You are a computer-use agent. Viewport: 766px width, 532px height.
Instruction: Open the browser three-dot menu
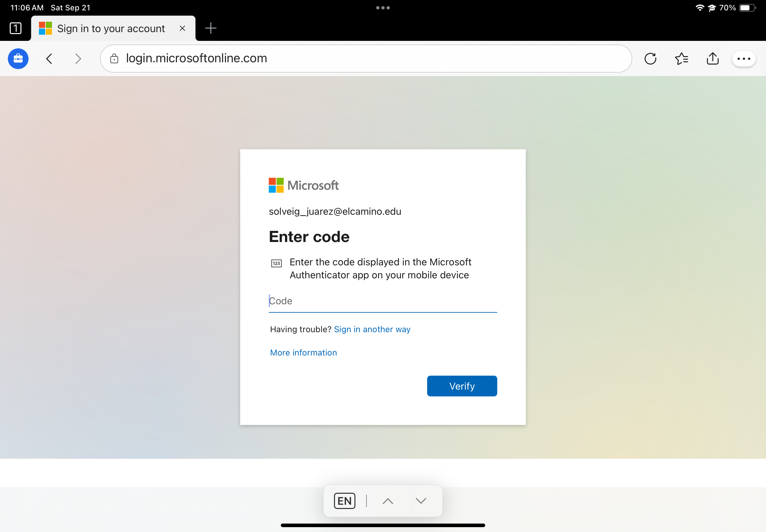[x=743, y=59]
